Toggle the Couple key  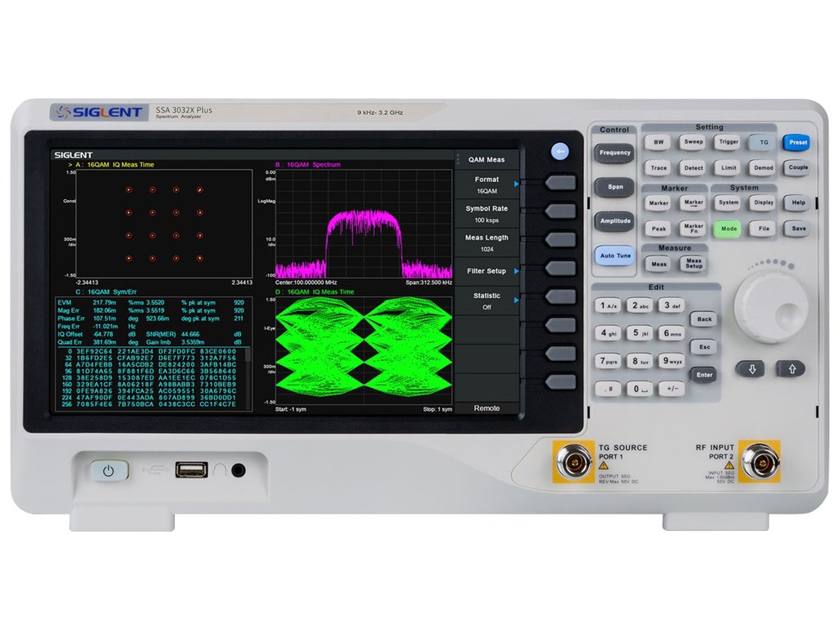tap(797, 167)
